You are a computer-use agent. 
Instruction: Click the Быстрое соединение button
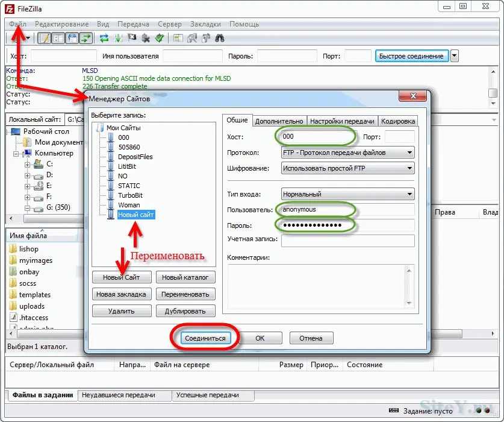tap(411, 56)
